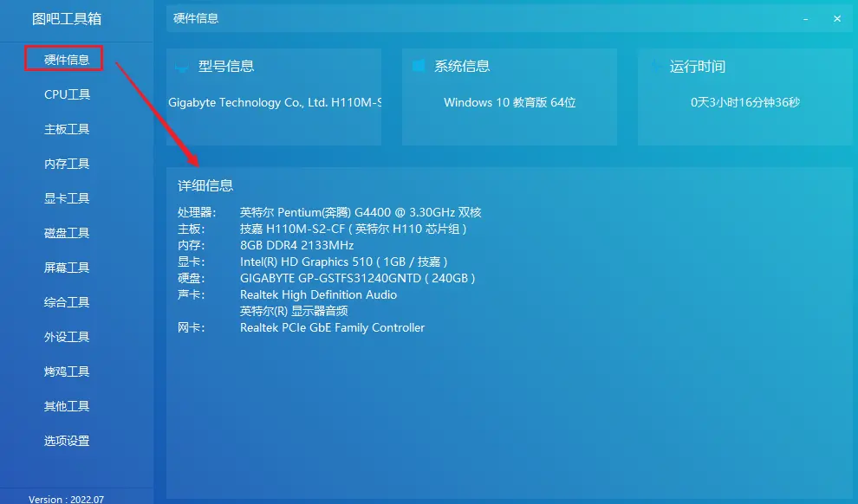Click the 系统信息 Windows info card
The width and height of the screenshot is (858, 504).
[509, 95]
